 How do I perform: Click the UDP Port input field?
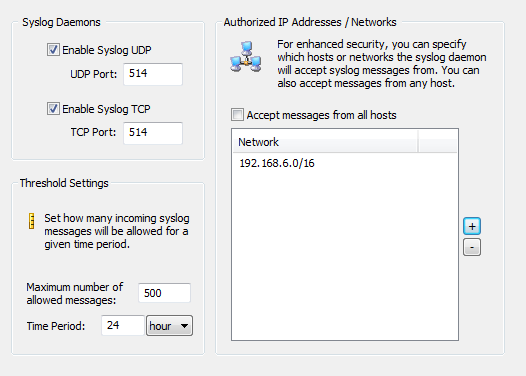(153, 74)
